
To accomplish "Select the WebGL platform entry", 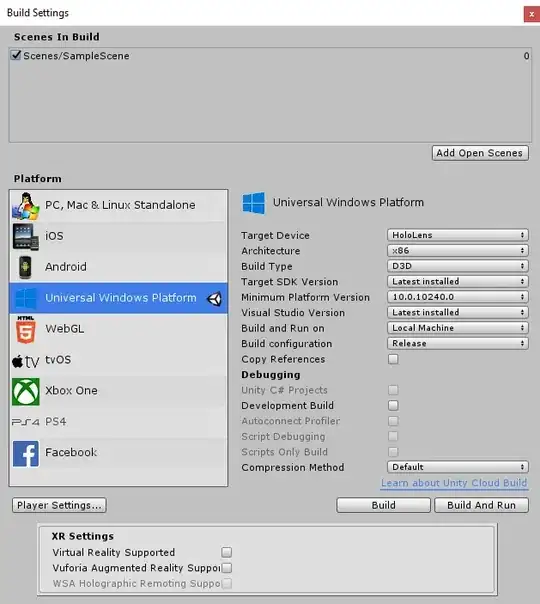I will tap(119, 329).
